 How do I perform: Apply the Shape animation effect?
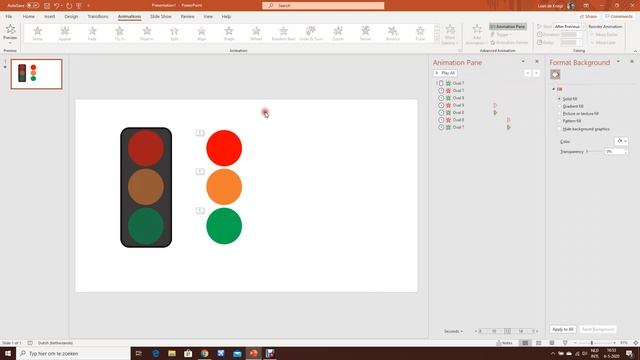[229, 33]
